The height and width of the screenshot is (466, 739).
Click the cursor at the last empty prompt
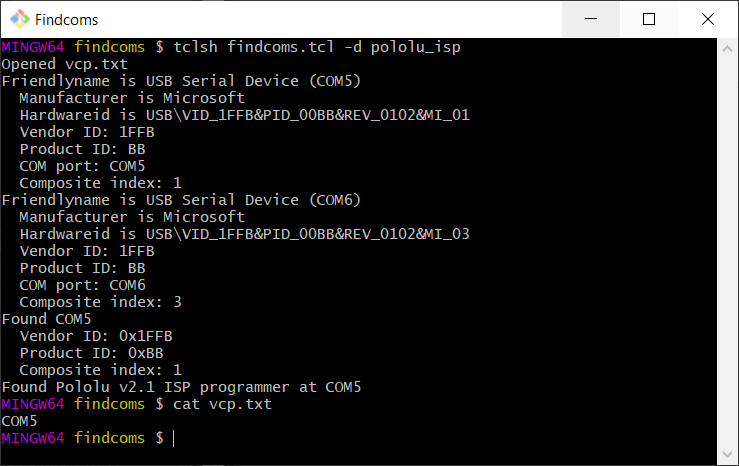pos(173,438)
